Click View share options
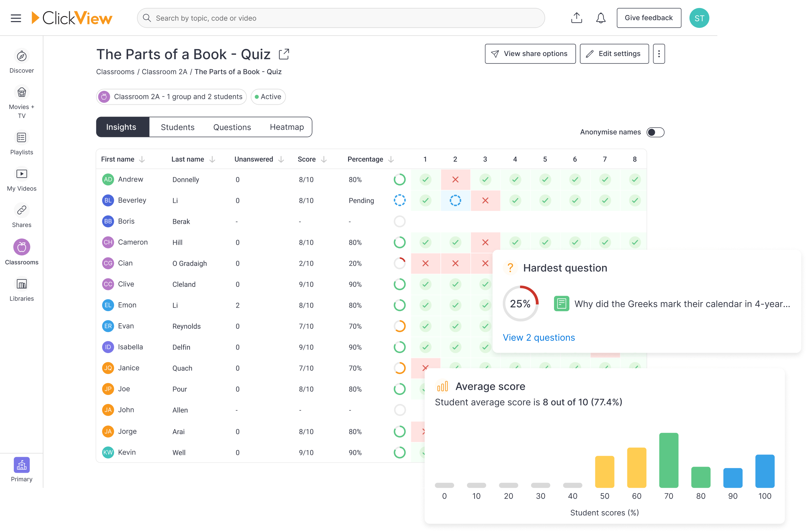The height and width of the screenshot is (532, 807). pos(530,53)
